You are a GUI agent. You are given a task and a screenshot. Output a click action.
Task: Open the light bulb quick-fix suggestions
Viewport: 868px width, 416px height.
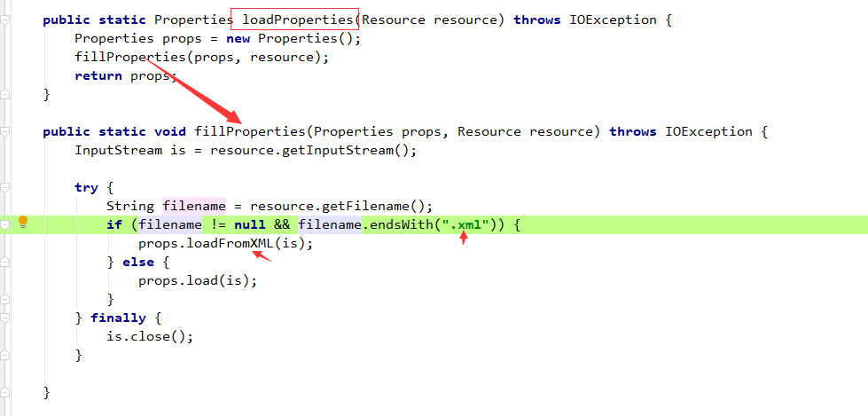pos(23,222)
